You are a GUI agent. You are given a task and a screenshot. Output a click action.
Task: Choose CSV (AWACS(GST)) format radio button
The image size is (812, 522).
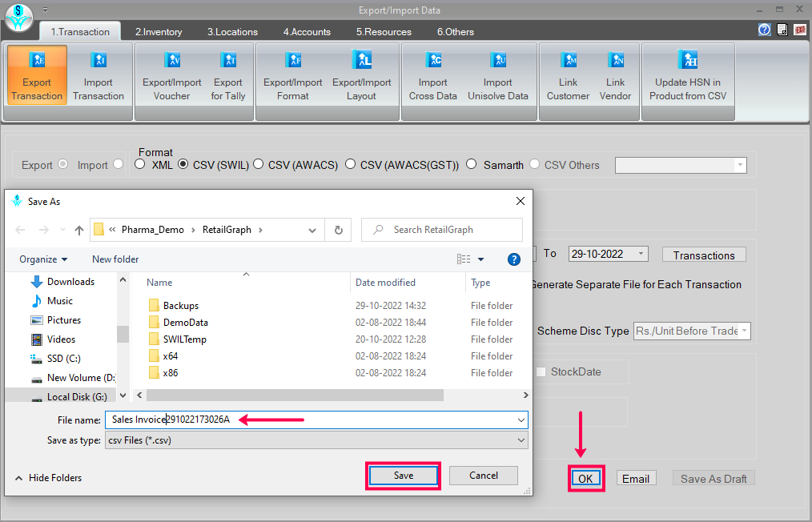click(350, 164)
